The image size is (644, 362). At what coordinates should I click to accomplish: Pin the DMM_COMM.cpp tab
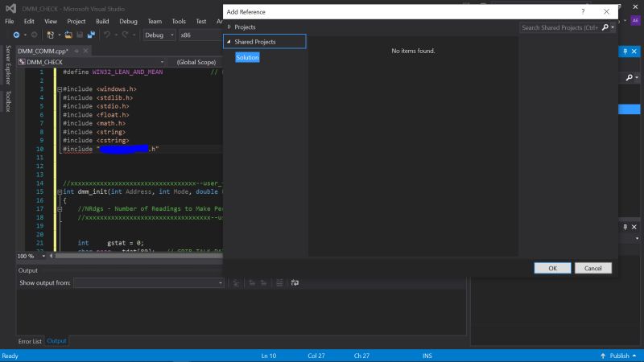tap(76, 51)
